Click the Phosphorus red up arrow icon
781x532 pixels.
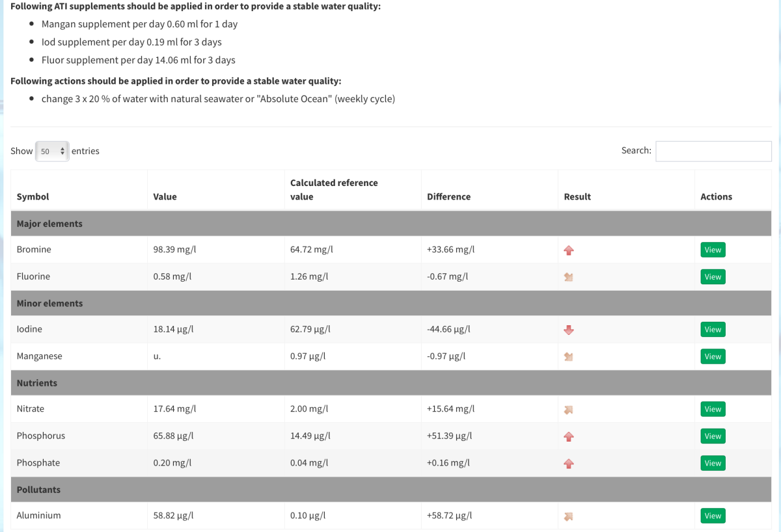point(569,436)
